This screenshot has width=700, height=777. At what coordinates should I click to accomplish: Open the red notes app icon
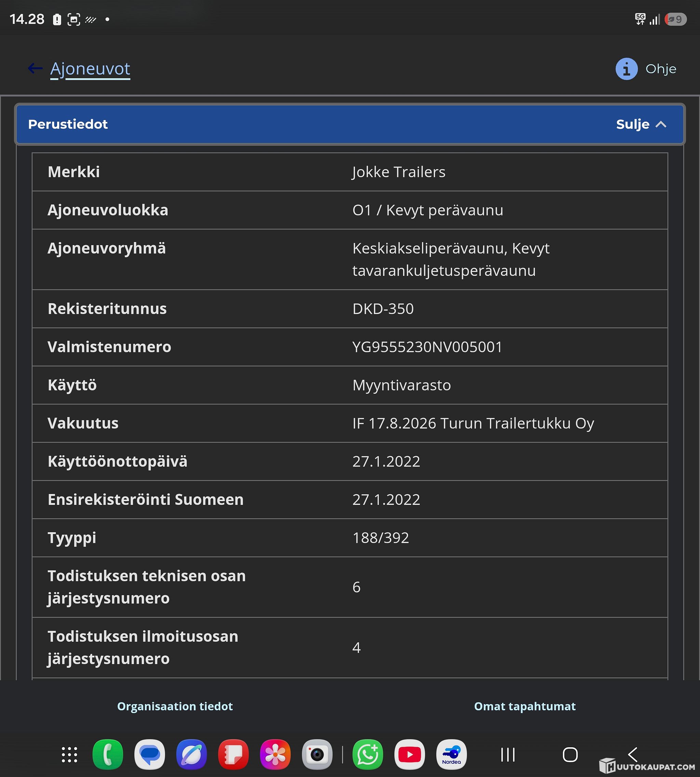[233, 754]
